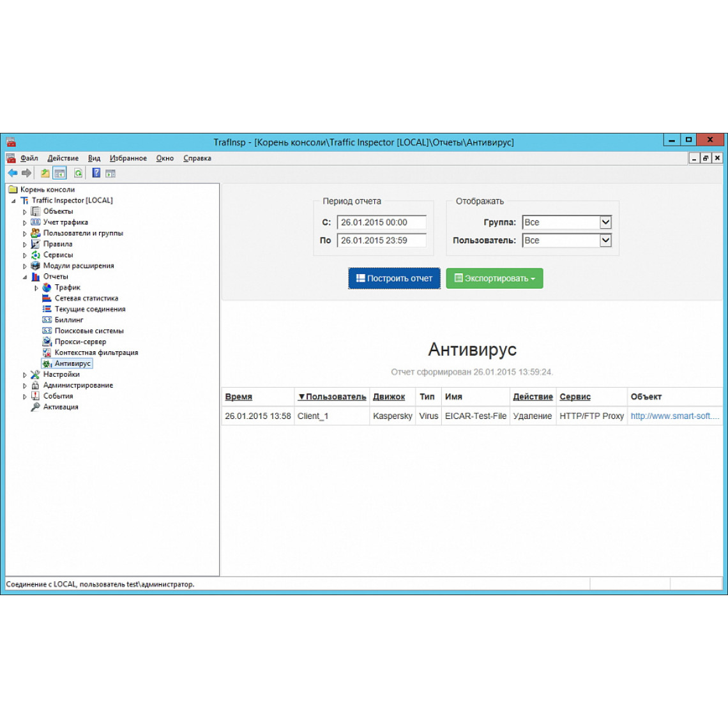
Task: Click the Настройки tools icon
Action: [36, 374]
